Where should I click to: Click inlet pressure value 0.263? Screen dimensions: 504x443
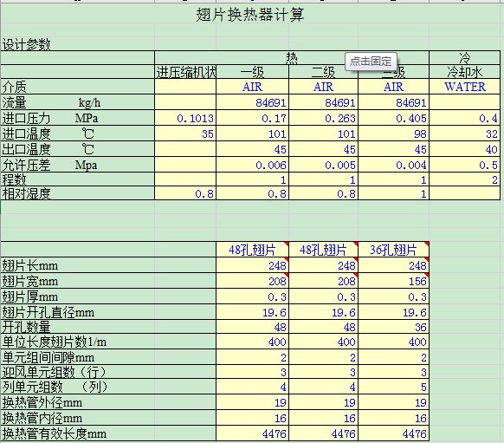(x=323, y=118)
